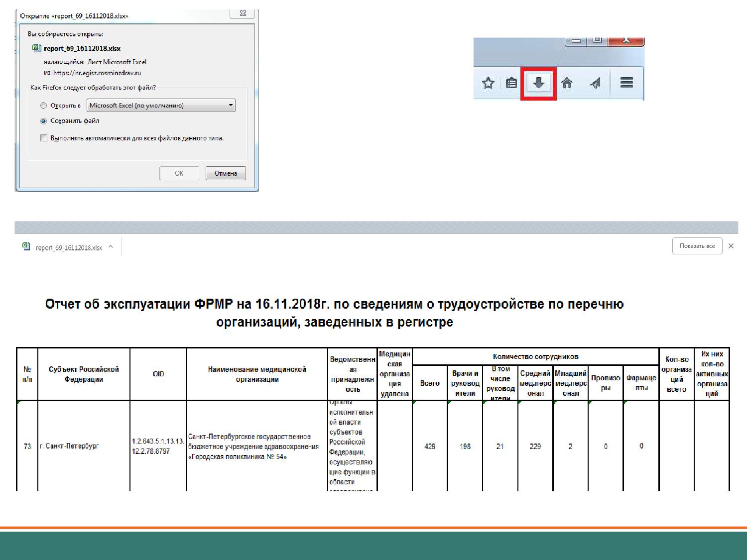Click 'Кол-во организаций всего' header

tap(677, 374)
